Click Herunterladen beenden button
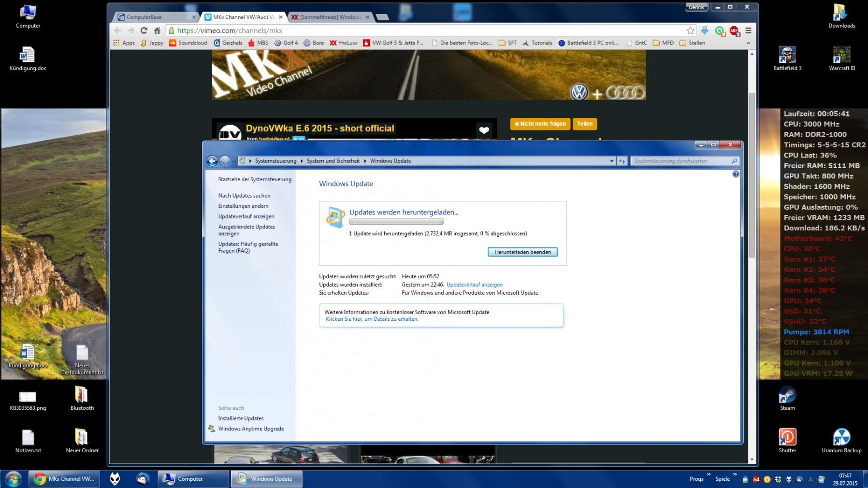 click(x=522, y=252)
